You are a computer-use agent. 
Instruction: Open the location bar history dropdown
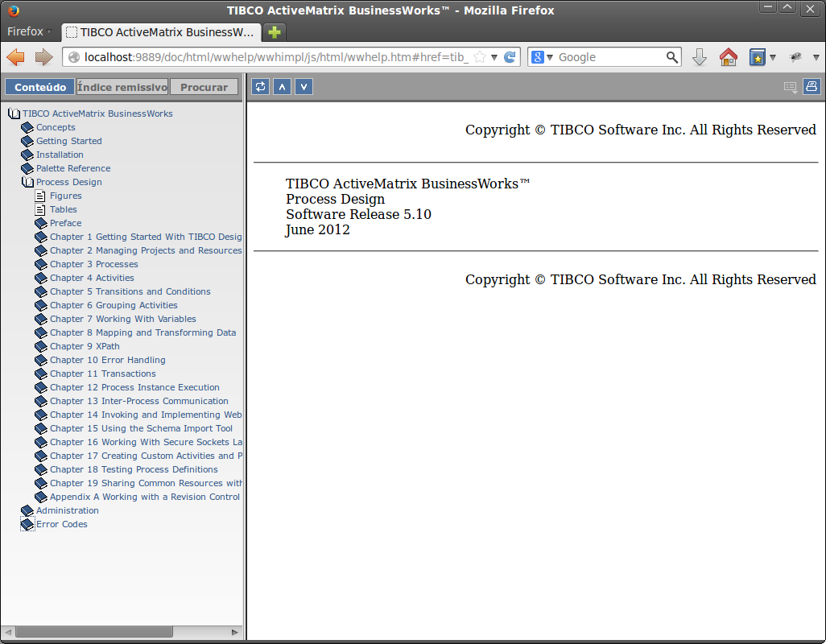494,57
